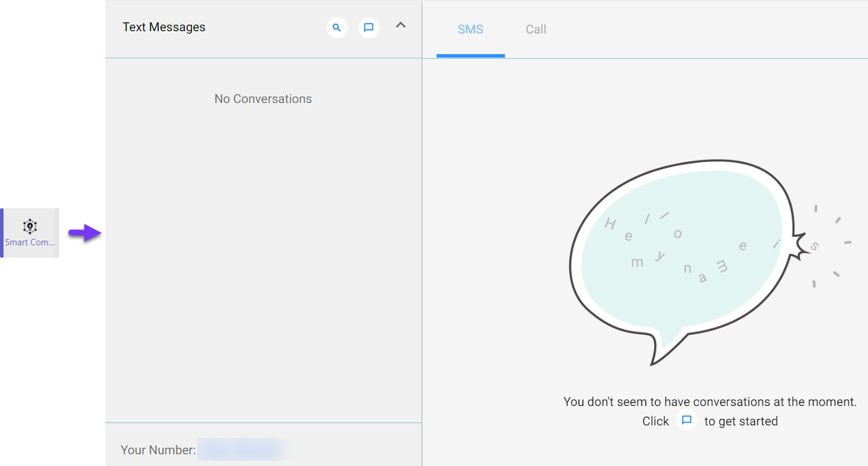This screenshot has width=868, height=466.
Task: Click the purple arrow pointer
Action: pos(85,234)
